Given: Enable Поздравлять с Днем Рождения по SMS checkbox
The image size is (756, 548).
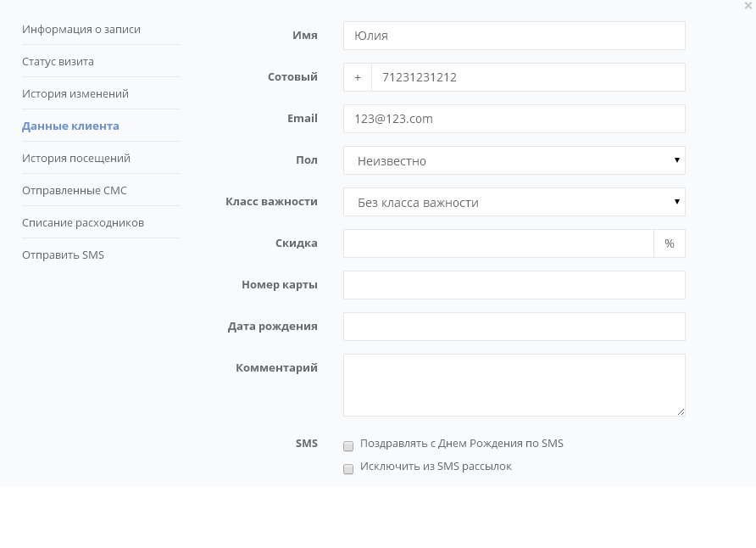Looking at the screenshot, I should [348, 445].
